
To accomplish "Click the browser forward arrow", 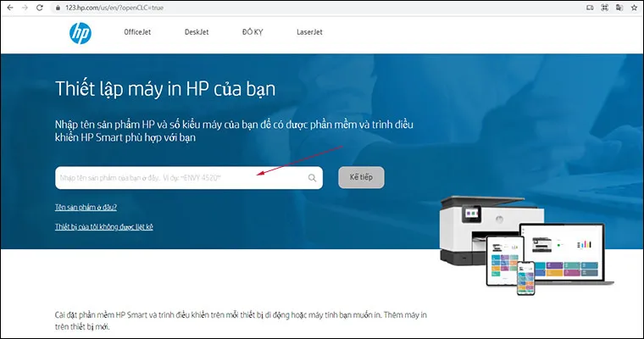I will click(x=25, y=8).
